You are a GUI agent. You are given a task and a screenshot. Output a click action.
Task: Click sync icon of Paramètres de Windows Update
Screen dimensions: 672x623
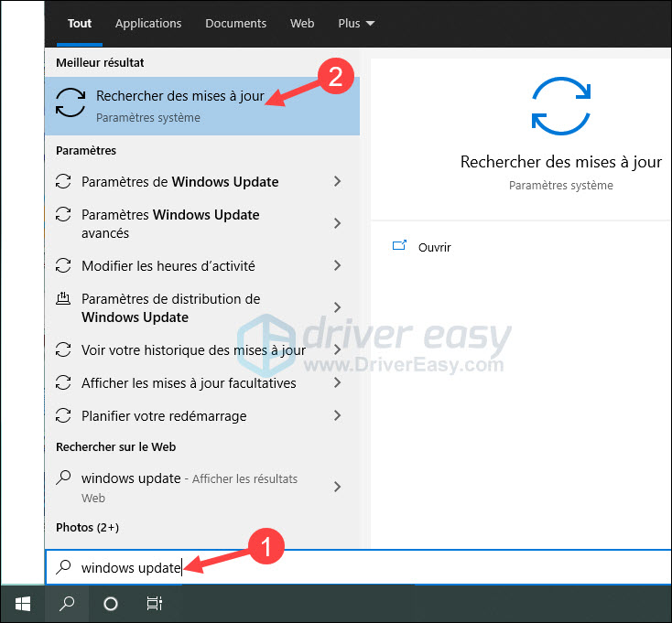(63, 181)
